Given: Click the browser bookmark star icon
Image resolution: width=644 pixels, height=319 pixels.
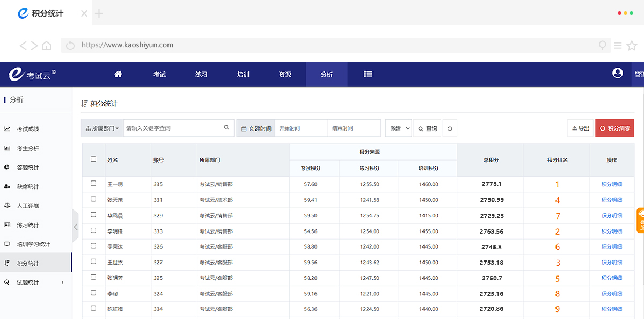Looking at the screenshot, I should click(632, 46).
